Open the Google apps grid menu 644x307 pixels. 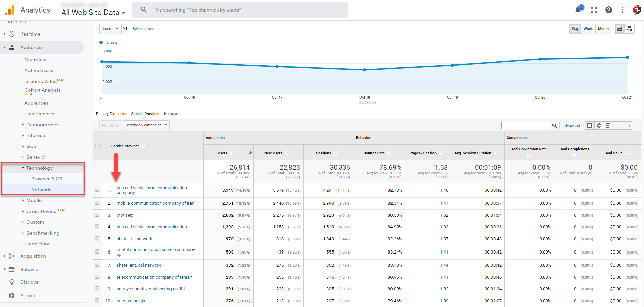pyautogui.click(x=593, y=10)
